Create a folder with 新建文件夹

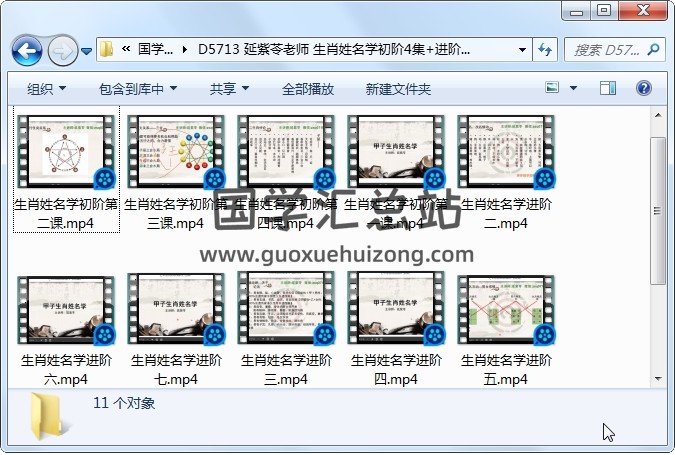pos(398,89)
